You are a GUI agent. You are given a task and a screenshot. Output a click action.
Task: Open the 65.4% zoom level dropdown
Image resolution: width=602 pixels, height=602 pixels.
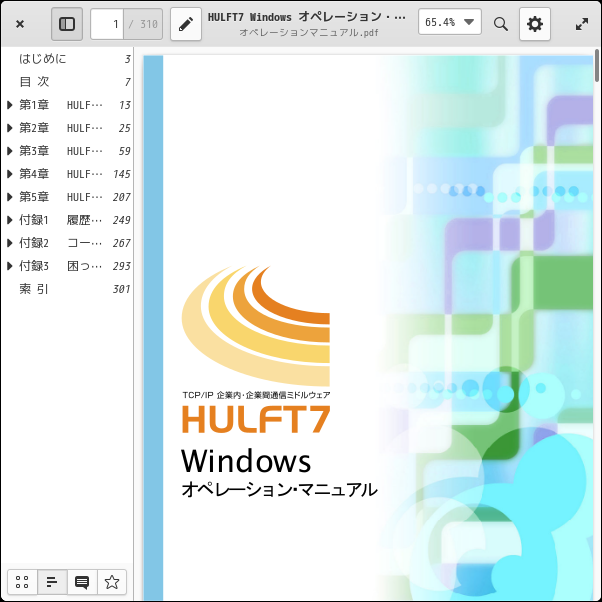click(450, 22)
